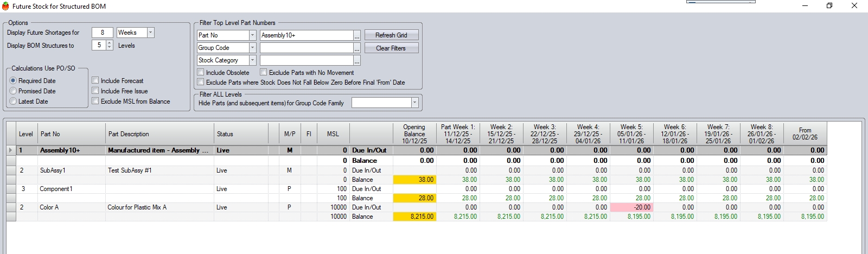Viewport: 868px width, 254px height.
Task: Tick Exclude MSL from Balance
Action: 95,101
